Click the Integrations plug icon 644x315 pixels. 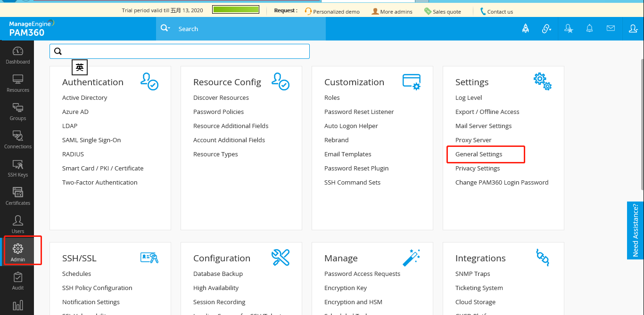click(543, 257)
